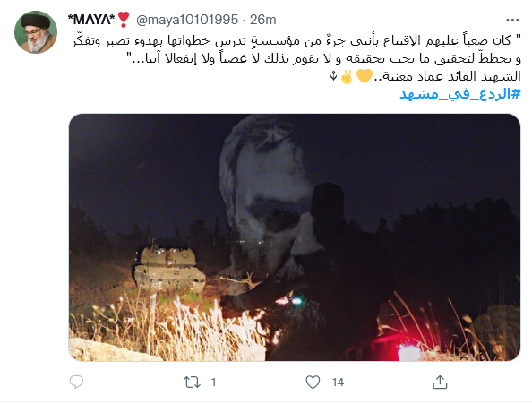View the retweet count of 1
This screenshot has height=404, width=532.
(x=213, y=383)
